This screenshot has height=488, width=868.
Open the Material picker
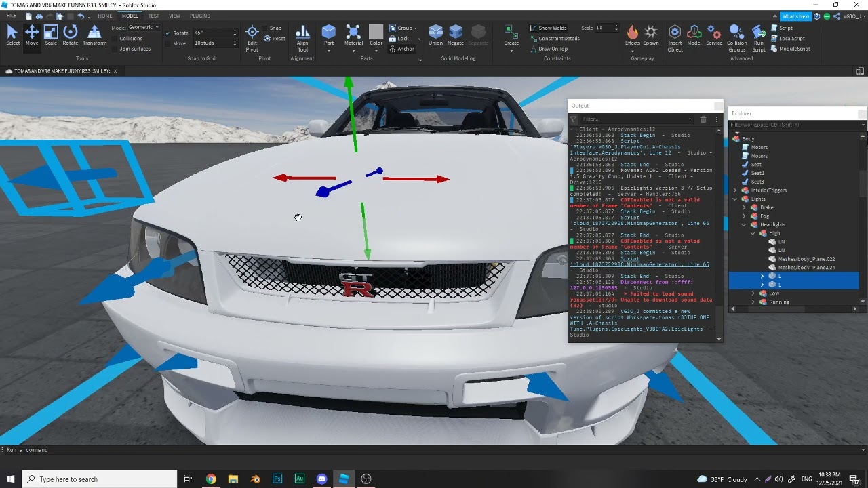click(x=353, y=35)
